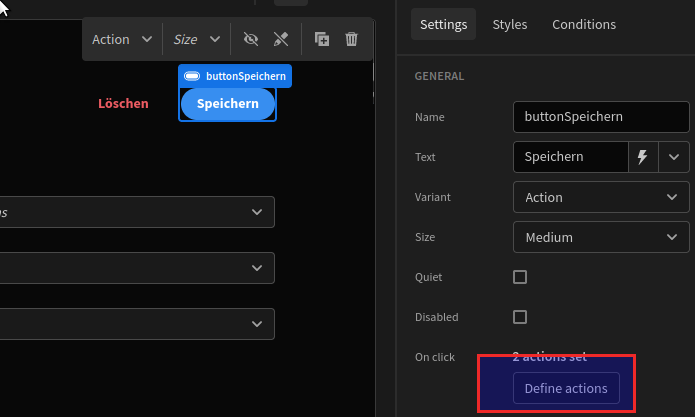The width and height of the screenshot is (695, 417).
Task: Click the lightning bolt binding icon beside Text
Action: pos(643,157)
